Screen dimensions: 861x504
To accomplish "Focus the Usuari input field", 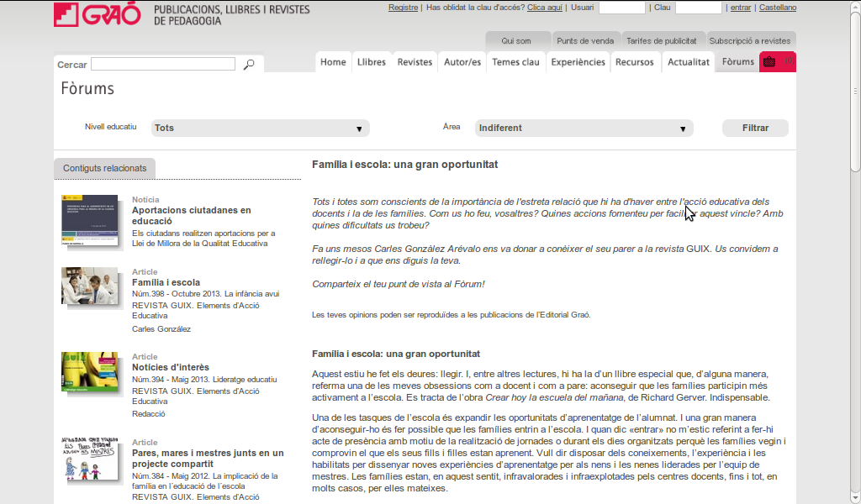I will point(621,8).
